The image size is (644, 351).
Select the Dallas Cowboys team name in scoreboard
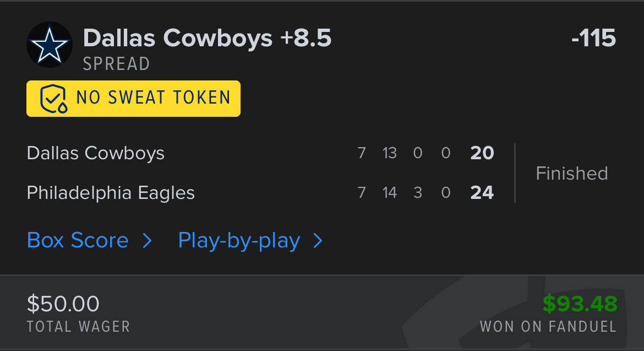point(95,153)
